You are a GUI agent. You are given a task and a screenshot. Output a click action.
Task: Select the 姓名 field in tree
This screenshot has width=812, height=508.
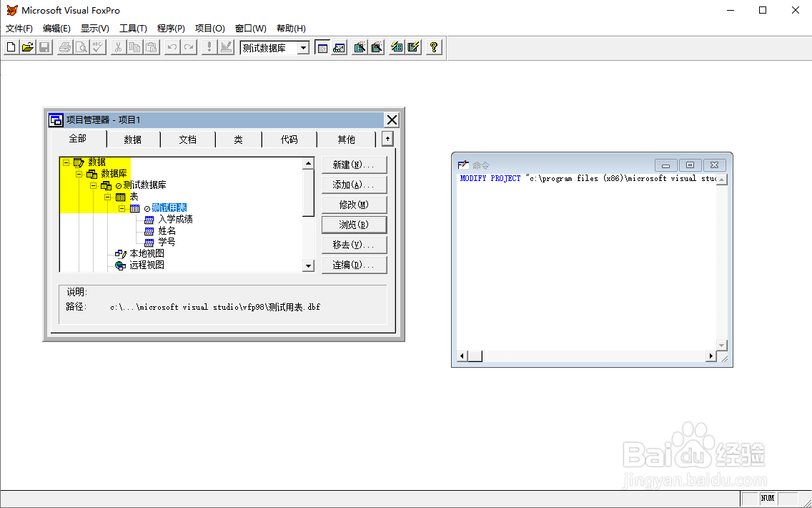tap(167, 230)
